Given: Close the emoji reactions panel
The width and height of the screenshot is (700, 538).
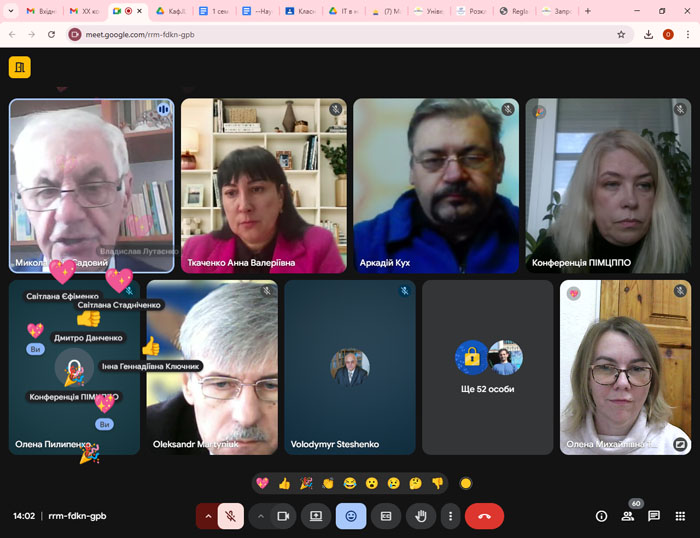Looking at the screenshot, I should coord(351,516).
